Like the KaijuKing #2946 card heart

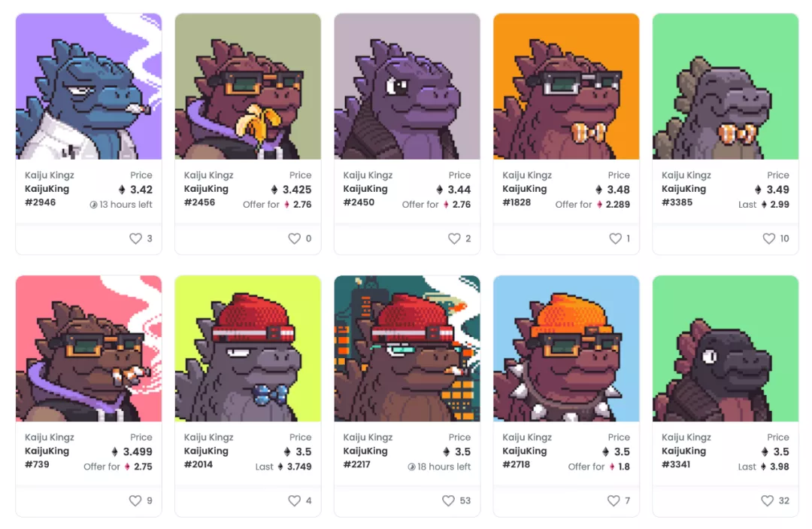click(135, 239)
